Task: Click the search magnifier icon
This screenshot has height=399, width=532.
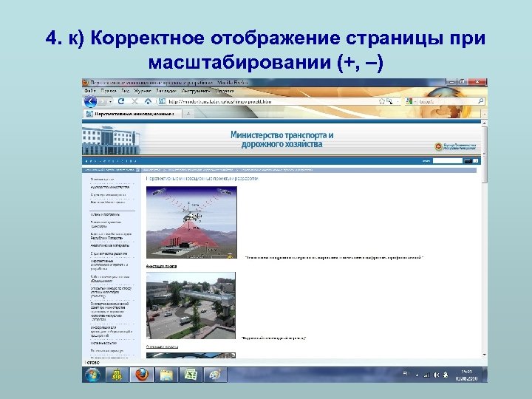Action: tap(481, 100)
